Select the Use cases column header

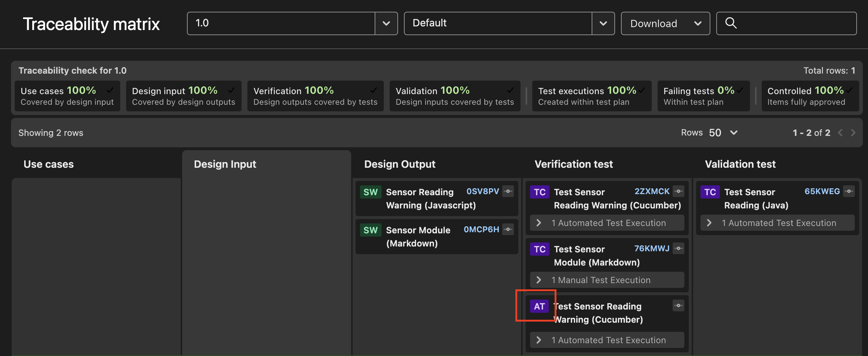coord(49,164)
